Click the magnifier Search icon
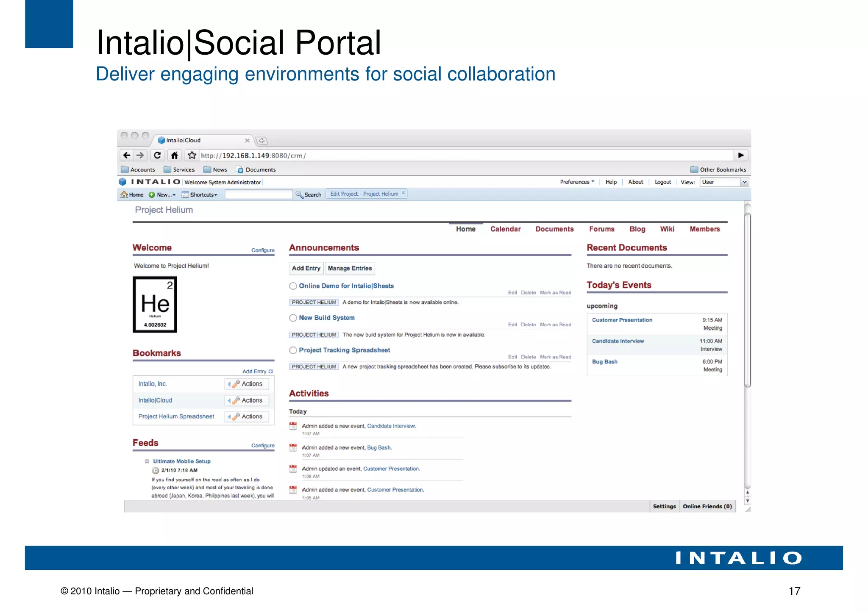This screenshot has height=613, width=868. tap(299, 194)
